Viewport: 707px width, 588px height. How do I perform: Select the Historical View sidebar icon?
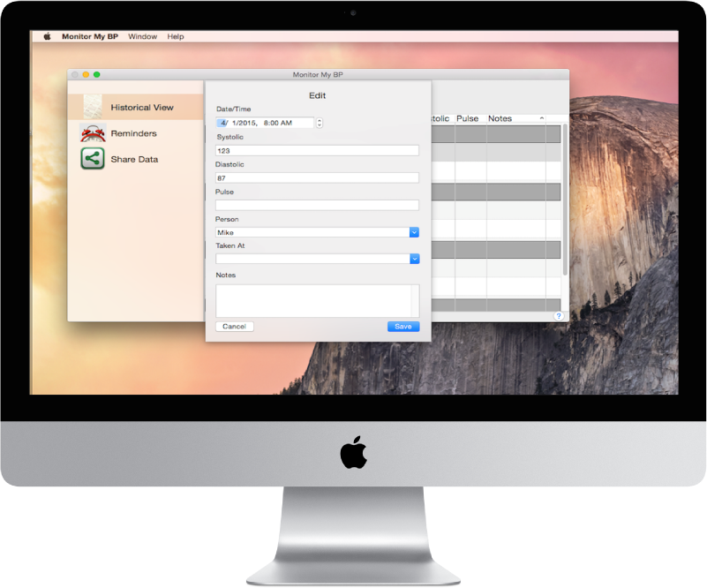[94, 106]
